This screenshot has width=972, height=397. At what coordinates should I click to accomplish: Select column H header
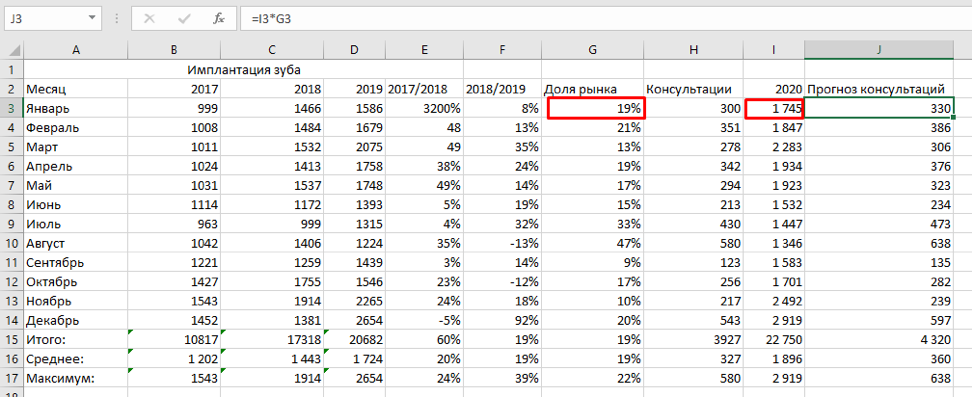click(x=693, y=50)
